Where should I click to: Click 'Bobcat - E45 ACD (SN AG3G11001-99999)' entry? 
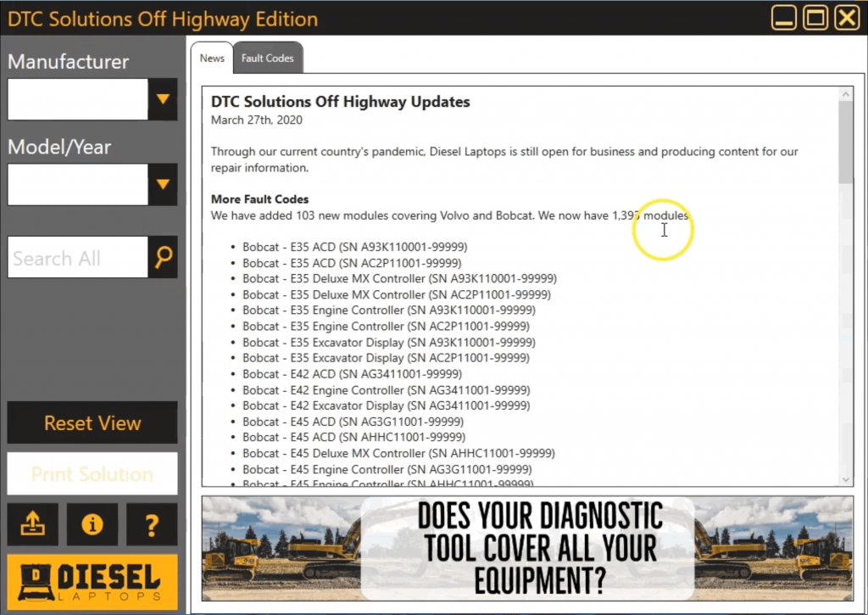[x=353, y=422]
